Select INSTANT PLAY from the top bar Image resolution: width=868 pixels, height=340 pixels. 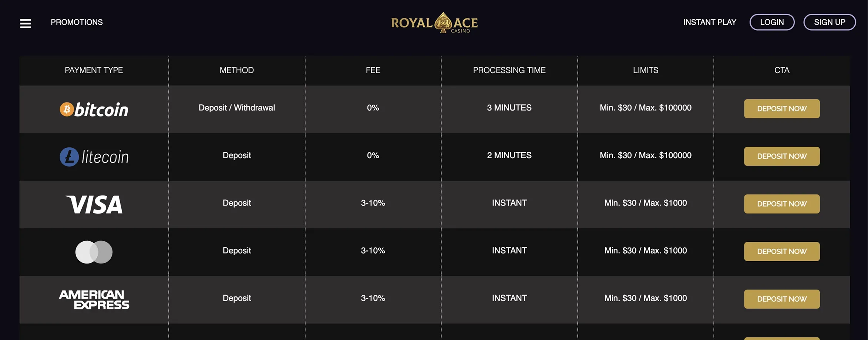[x=709, y=22]
